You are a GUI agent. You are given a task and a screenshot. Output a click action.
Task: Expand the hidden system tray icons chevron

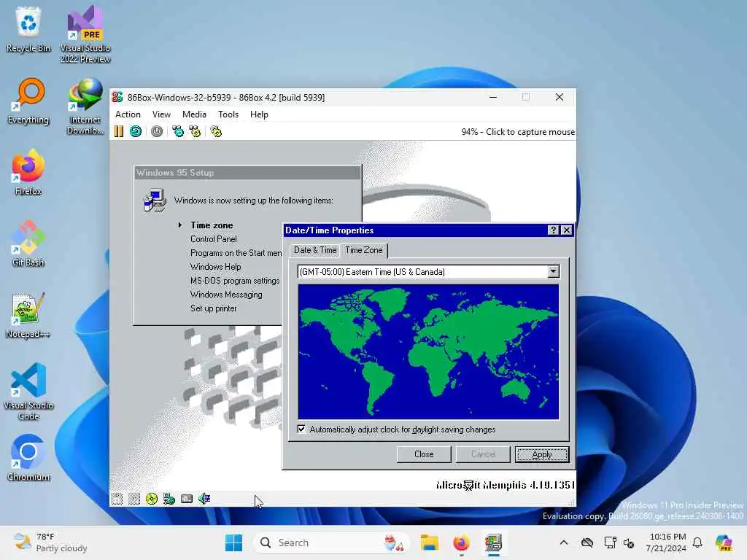click(x=564, y=542)
